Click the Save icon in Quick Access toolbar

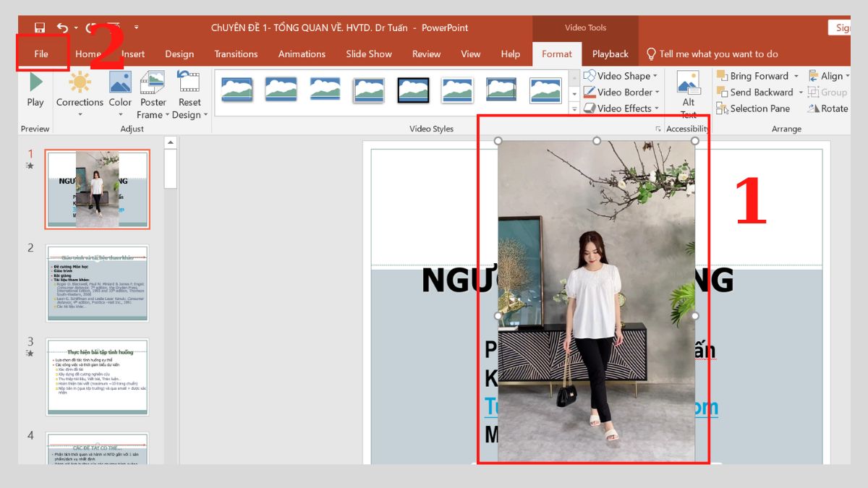point(38,27)
